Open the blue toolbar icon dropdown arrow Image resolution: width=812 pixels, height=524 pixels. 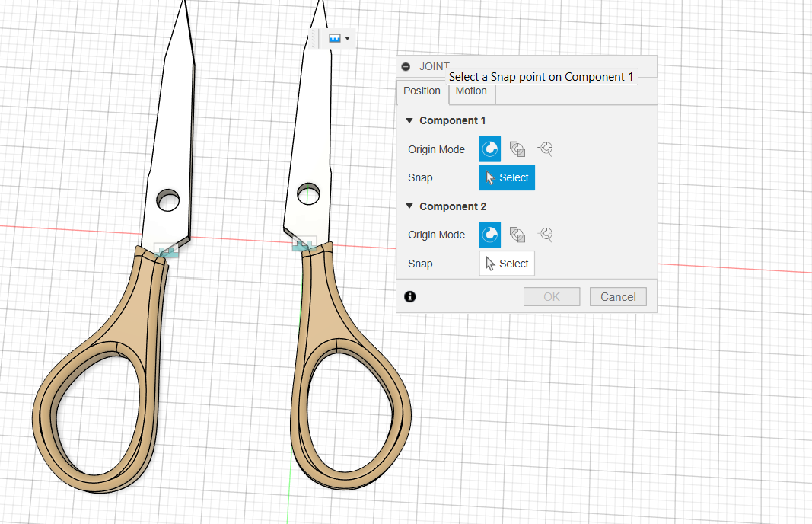pyautogui.click(x=348, y=38)
